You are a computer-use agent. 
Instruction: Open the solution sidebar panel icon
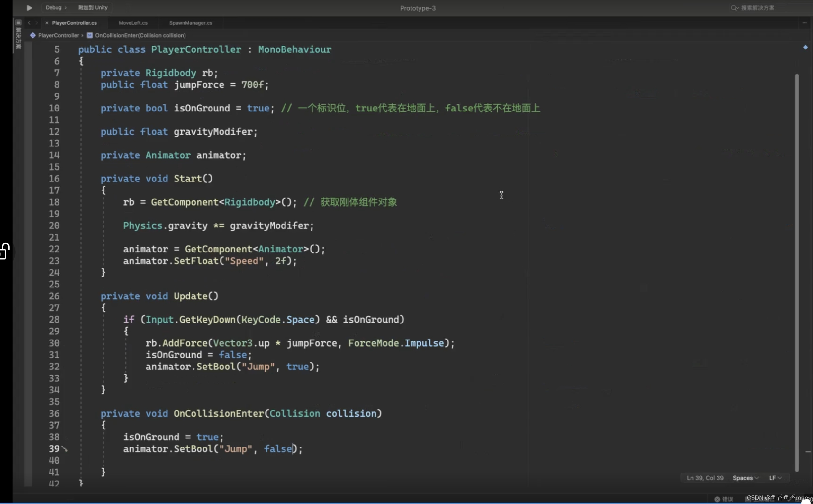(x=18, y=22)
